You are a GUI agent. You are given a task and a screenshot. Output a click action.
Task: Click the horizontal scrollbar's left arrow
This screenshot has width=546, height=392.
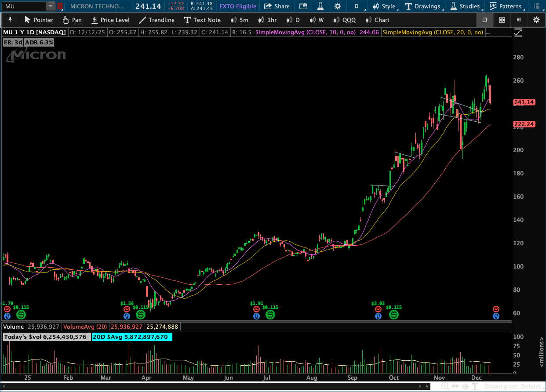[x=4, y=386]
